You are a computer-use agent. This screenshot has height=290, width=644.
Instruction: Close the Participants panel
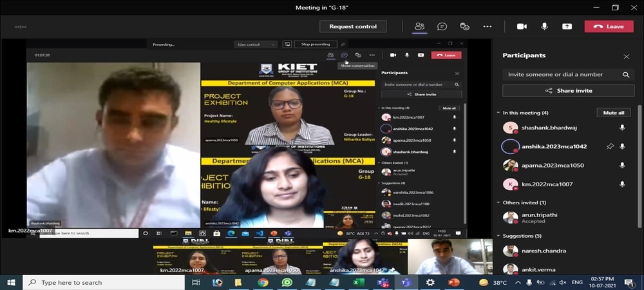click(x=626, y=57)
